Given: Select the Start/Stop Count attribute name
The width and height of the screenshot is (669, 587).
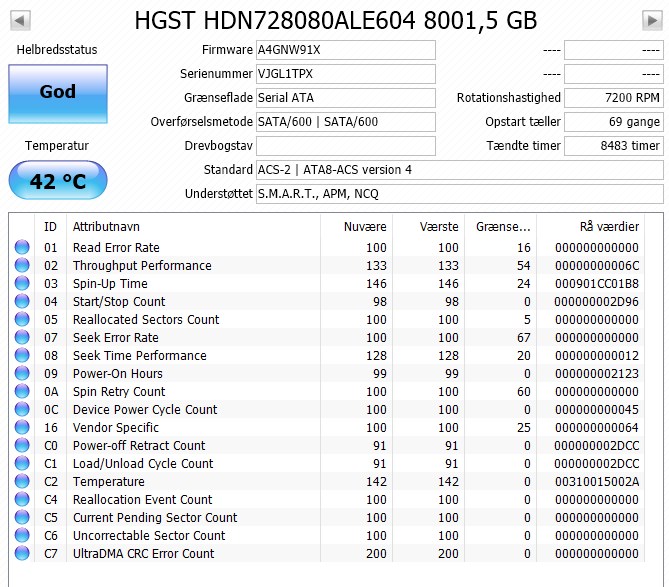Looking at the screenshot, I should tap(119, 302).
